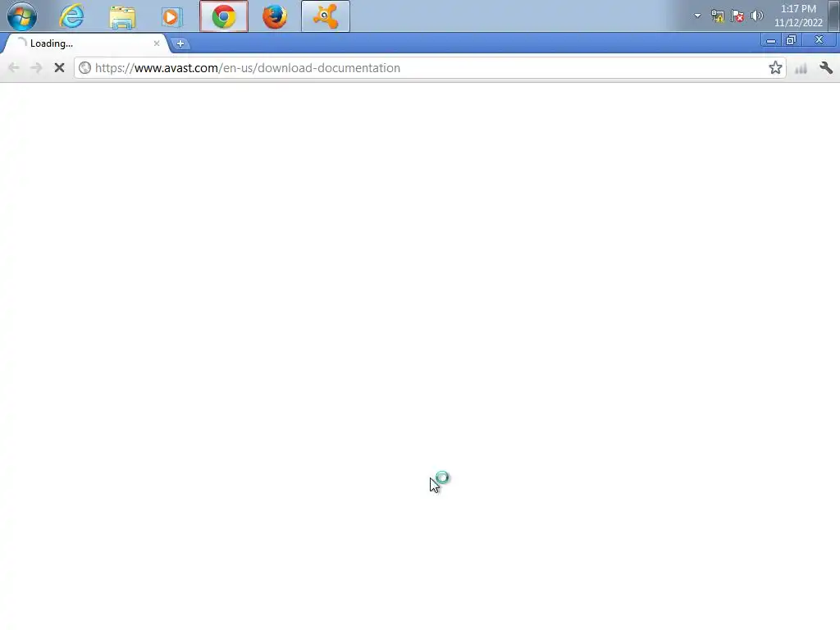
Task: Open the Windows Start menu orb
Action: pos(22,16)
